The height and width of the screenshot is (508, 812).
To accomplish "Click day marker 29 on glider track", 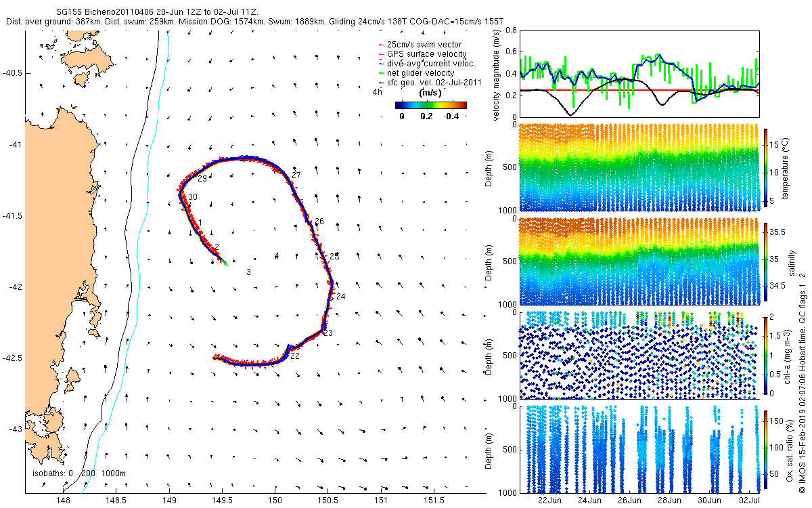I will point(202,179).
